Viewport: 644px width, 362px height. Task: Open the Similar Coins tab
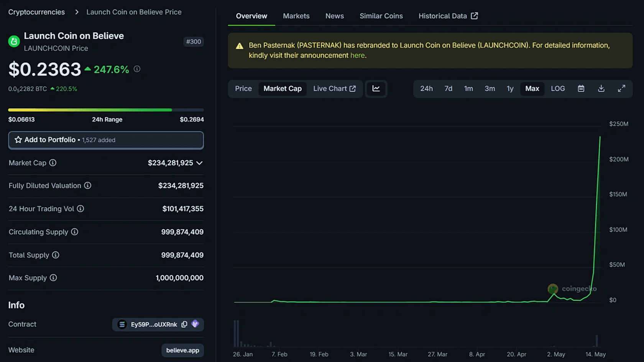point(381,16)
